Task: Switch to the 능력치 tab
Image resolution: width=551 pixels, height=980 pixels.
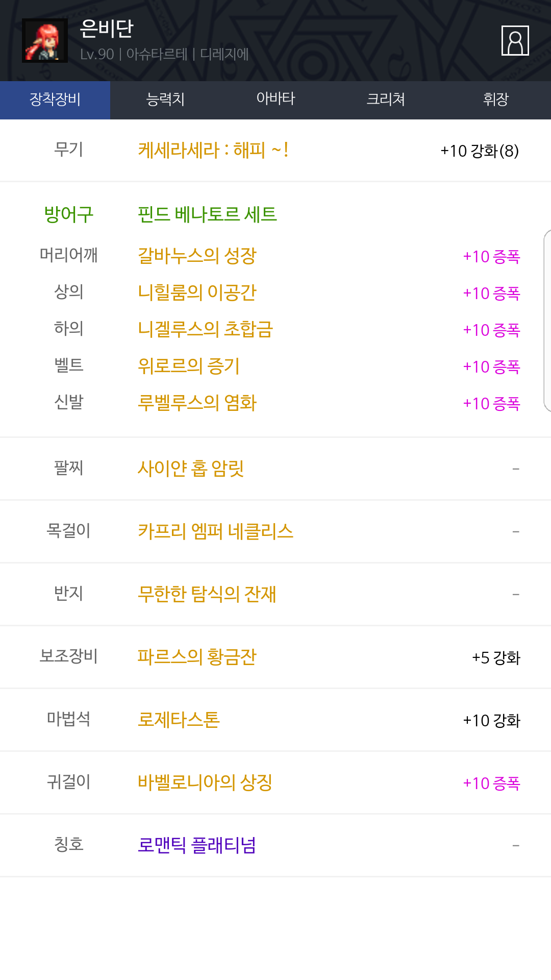Action: [x=165, y=100]
